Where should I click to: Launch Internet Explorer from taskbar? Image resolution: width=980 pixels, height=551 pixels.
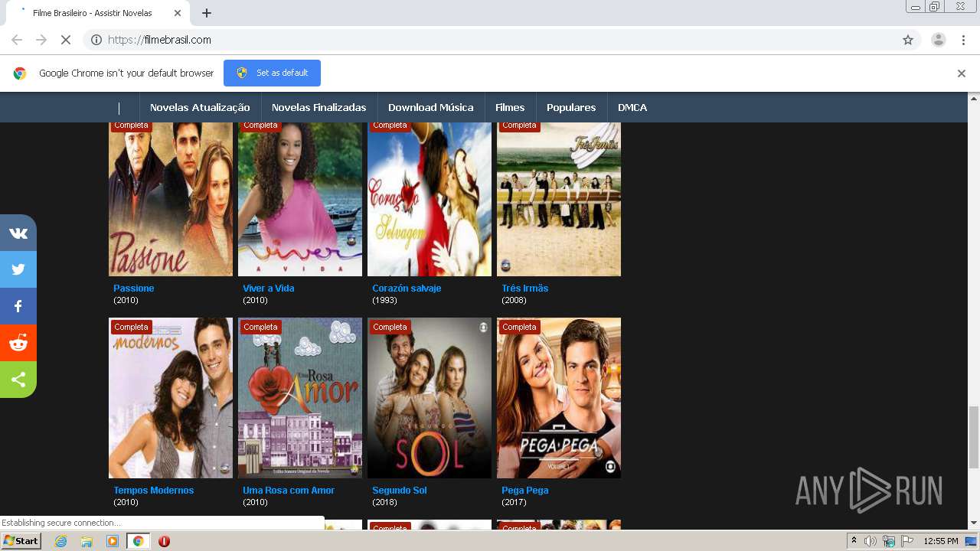pyautogui.click(x=60, y=541)
